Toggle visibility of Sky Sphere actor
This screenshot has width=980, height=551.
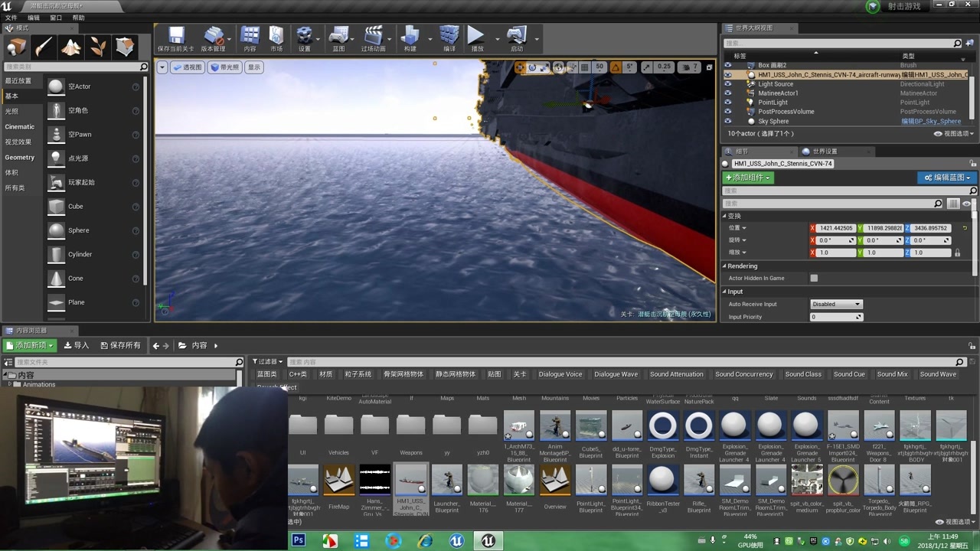tap(727, 121)
